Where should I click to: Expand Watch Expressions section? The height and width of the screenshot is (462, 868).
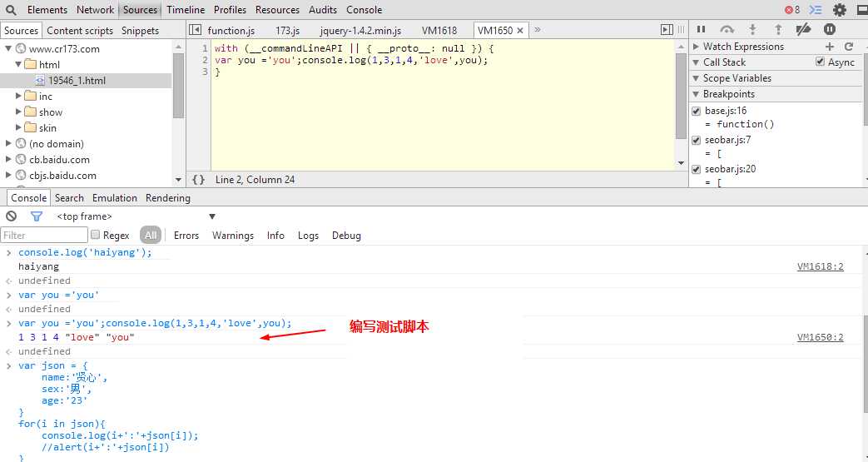pyautogui.click(x=697, y=47)
